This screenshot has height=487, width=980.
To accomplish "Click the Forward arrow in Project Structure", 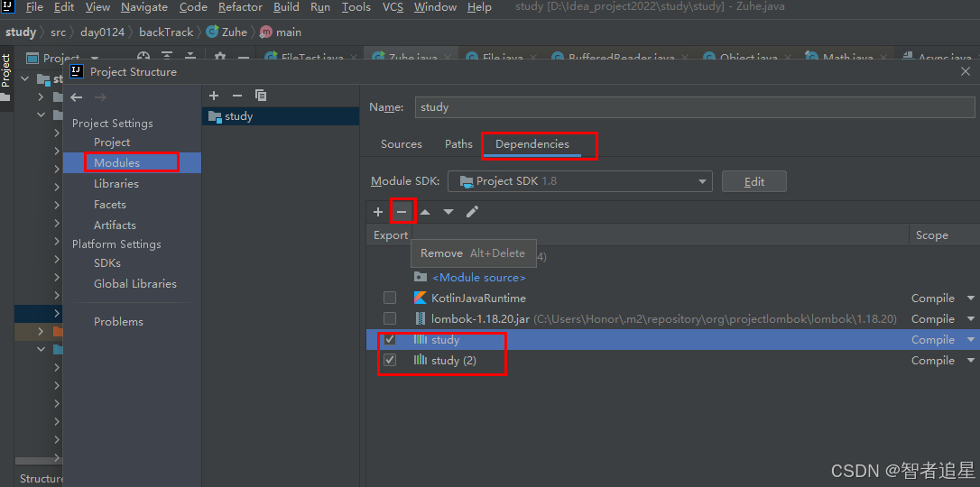I will pyautogui.click(x=100, y=97).
